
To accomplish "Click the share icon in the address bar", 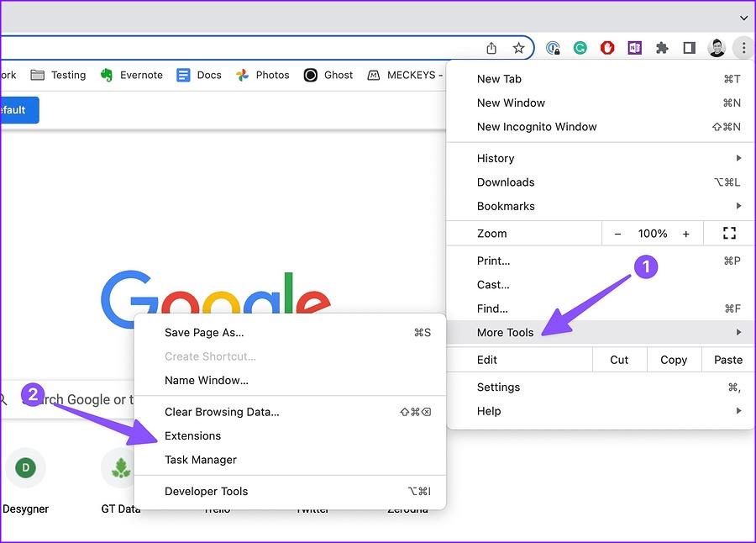I will pos(491,48).
